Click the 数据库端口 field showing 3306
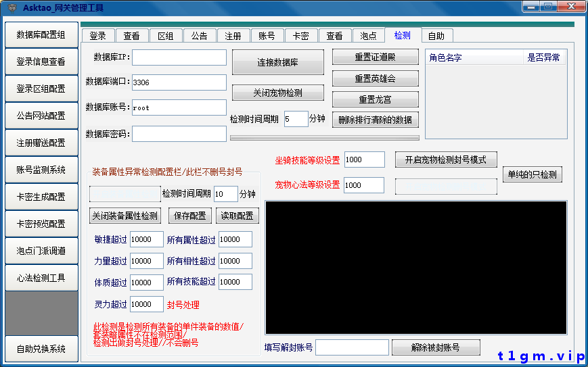Image resolution: width=588 pixels, height=367 pixels. [179, 82]
